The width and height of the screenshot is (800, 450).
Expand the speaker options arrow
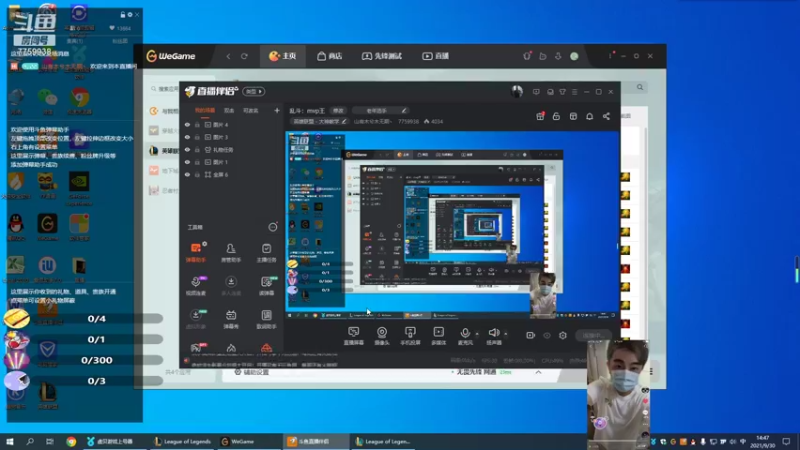click(506, 334)
